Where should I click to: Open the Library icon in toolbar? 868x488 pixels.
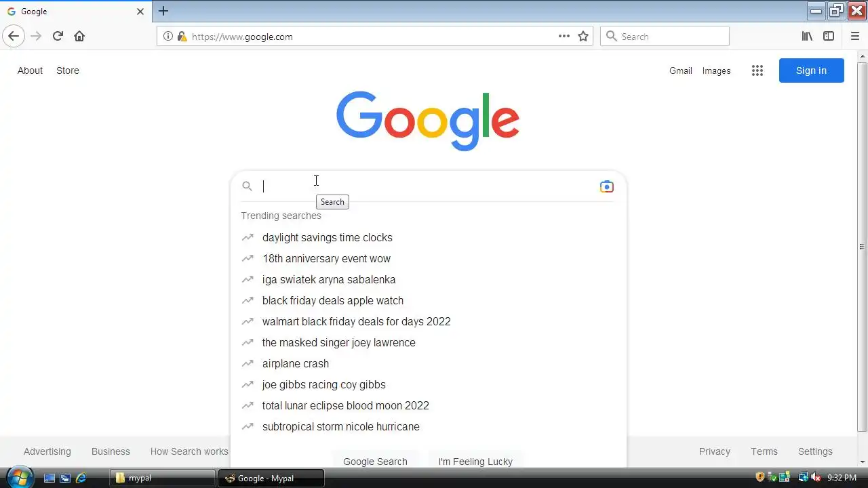[807, 37]
